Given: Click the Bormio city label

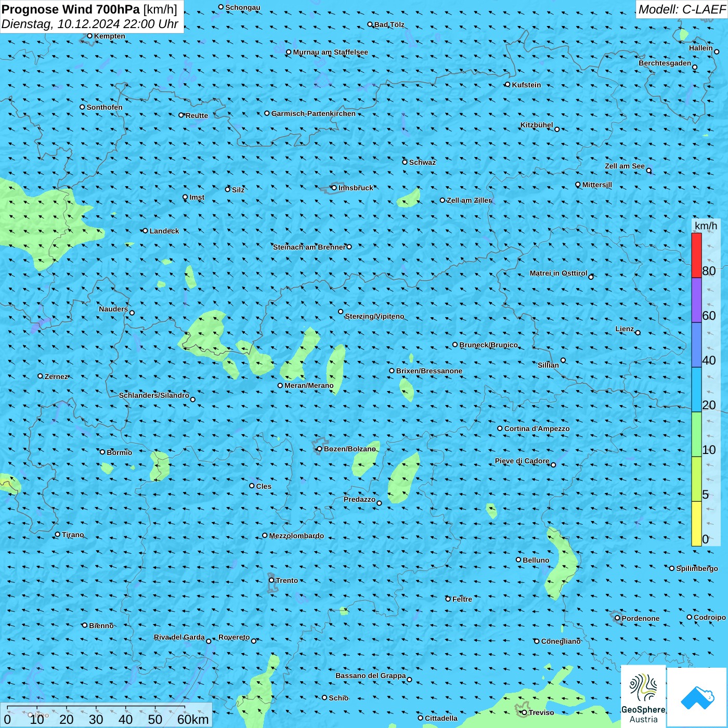Looking at the screenshot, I should pos(119,452).
